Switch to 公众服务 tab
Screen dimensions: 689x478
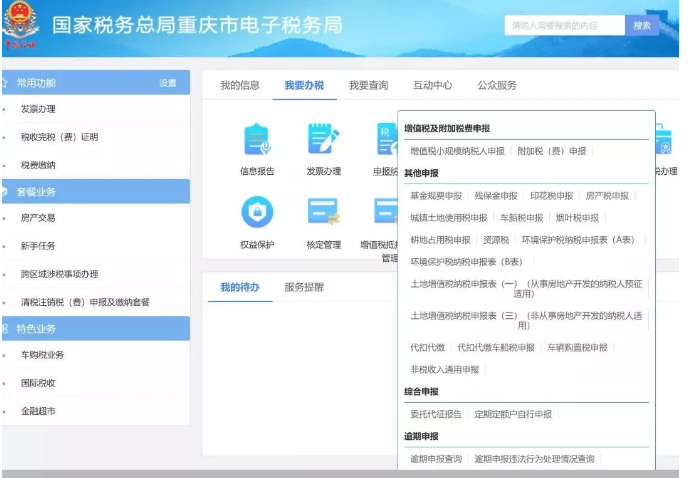pyautogui.click(x=497, y=85)
